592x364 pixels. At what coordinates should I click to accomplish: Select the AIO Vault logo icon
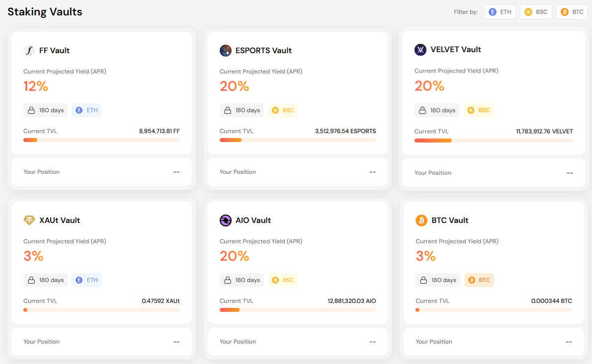point(225,220)
